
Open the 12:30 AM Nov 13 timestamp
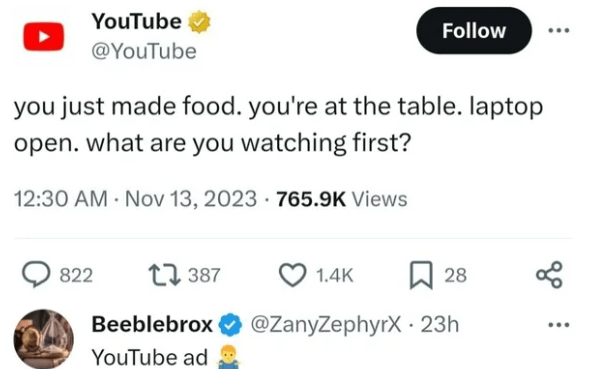pyautogui.click(x=135, y=199)
